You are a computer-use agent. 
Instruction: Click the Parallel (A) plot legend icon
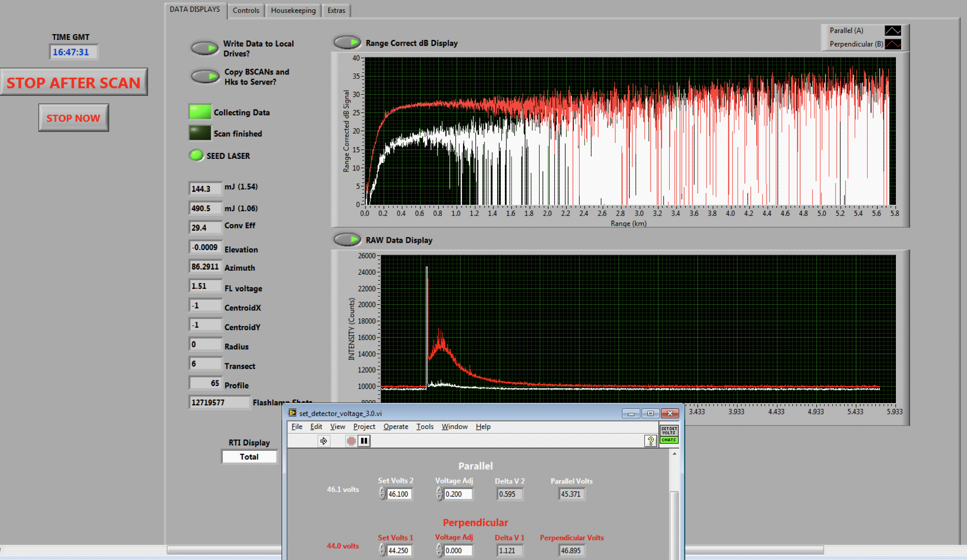coord(892,31)
